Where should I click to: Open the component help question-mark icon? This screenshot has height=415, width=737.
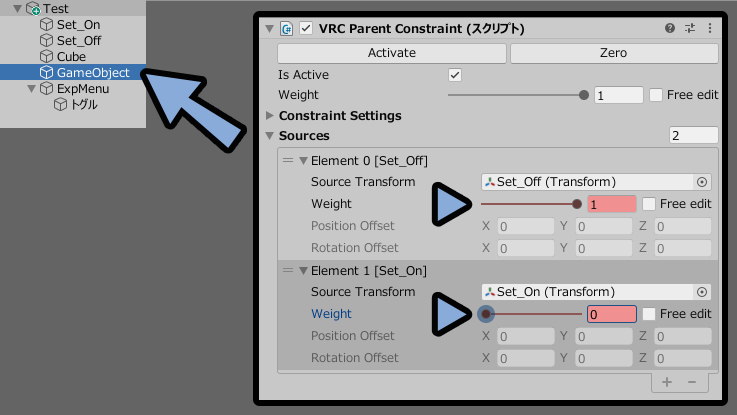(670, 28)
